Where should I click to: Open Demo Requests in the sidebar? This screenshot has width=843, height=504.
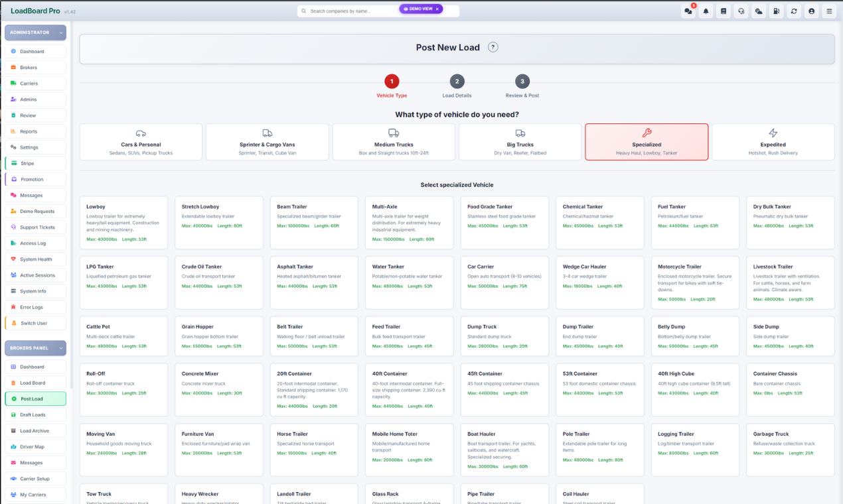click(x=35, y=211)
